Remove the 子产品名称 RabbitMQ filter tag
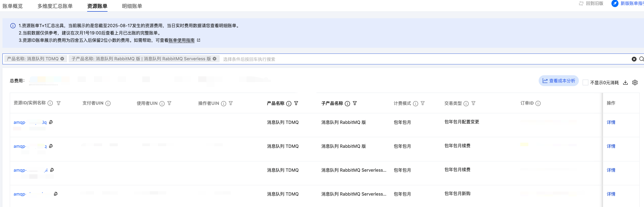Image resolution: width=644 pixels, height=207 pixels. pos(214,59)
